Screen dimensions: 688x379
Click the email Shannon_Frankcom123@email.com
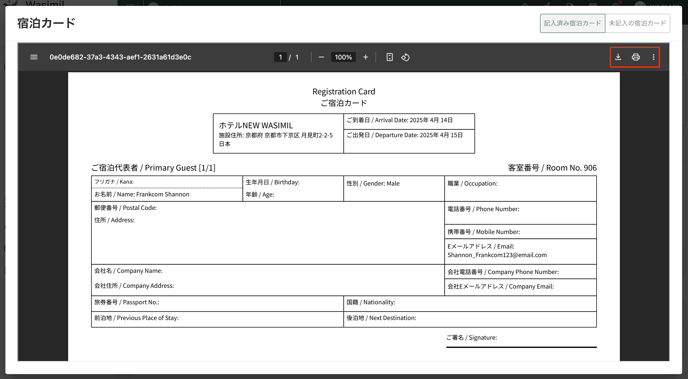tap(497, 255)
